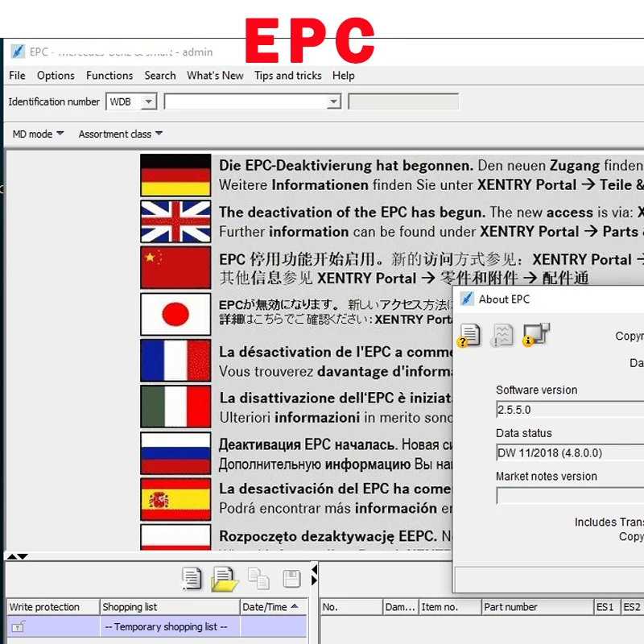644x644 pixels.
Task: Click the Japanese flag image
Action: coord(175,314)
